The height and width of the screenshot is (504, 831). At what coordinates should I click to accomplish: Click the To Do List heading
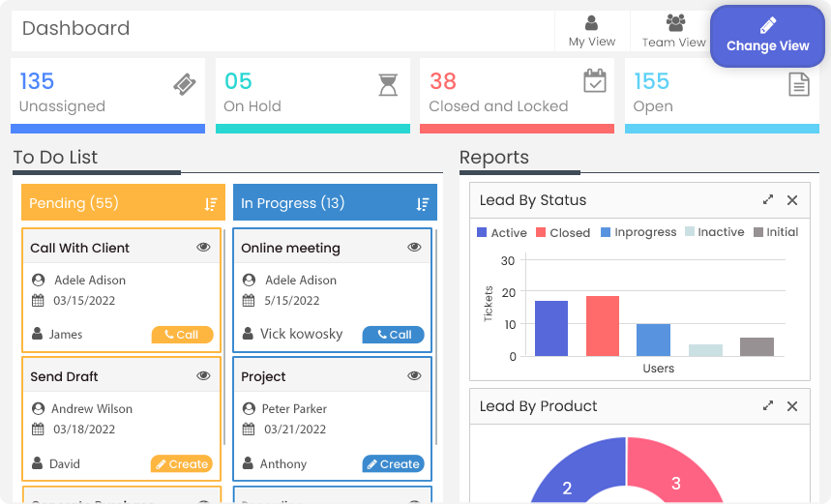[55, 158]
